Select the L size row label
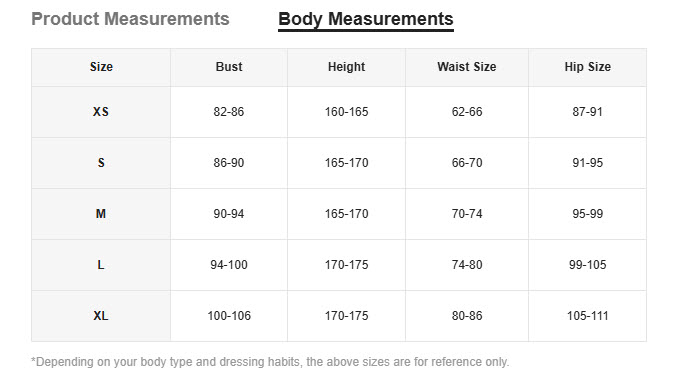 pos(101,265)
